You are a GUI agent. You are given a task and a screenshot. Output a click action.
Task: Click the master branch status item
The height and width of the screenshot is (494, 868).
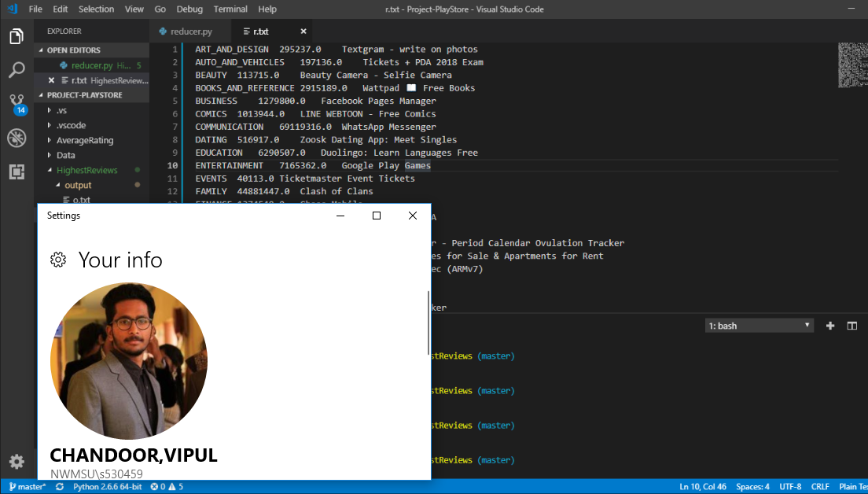point(27,487)
